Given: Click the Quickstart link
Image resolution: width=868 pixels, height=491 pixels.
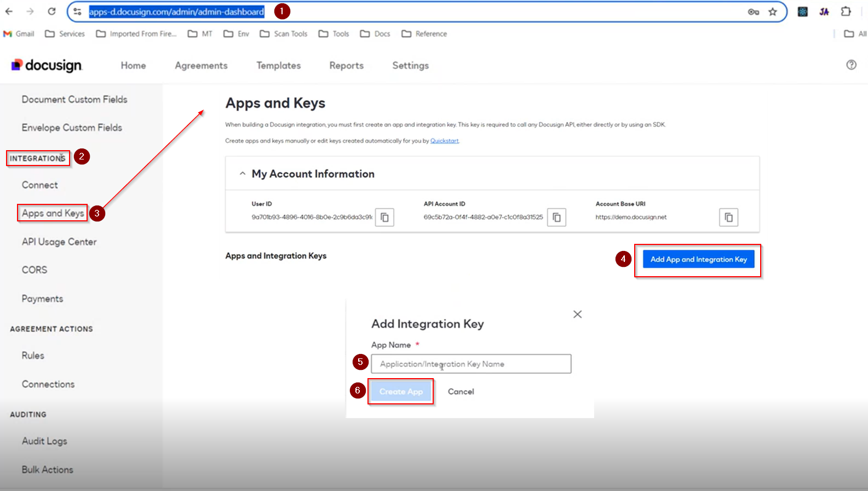Looking at the screenshot, I should 445,141.
